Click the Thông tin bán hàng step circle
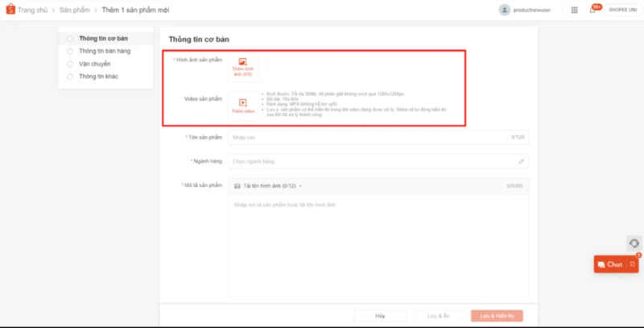The image size is (644, 328). click(70, 52)
